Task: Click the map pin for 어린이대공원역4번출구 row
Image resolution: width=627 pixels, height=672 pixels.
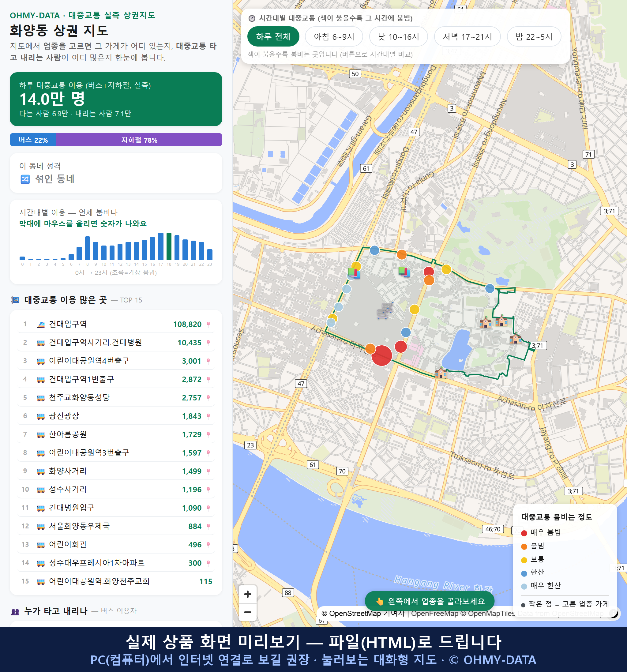Action: [x=208, y=361]
